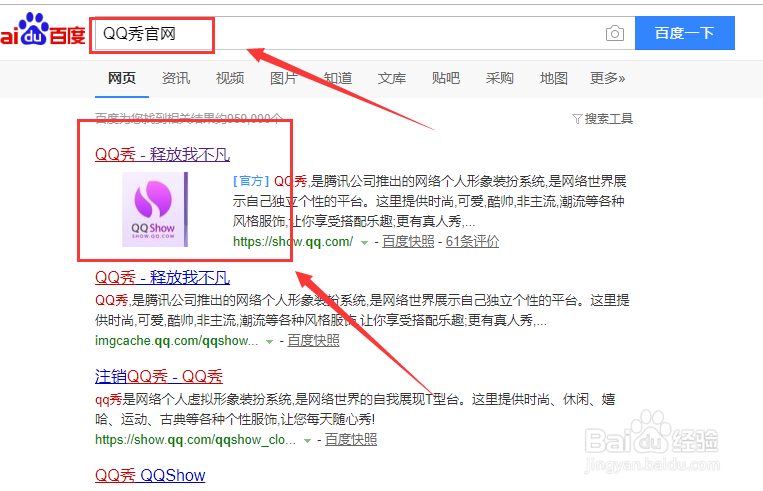Open the QQ Show result thumbnail
The width and height of the screenshot is (763, 491).
pyautogui.click(x=155, y=209)
